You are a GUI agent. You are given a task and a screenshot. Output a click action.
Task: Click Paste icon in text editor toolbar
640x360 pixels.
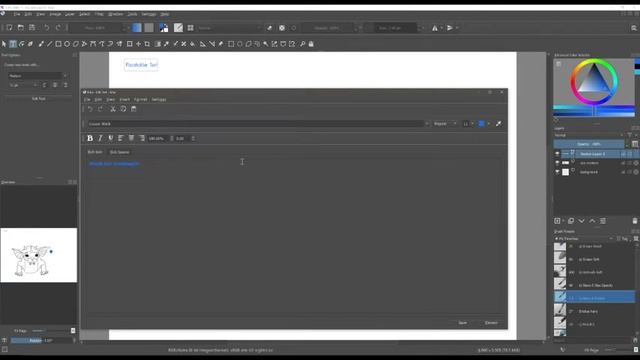point(133,109)
